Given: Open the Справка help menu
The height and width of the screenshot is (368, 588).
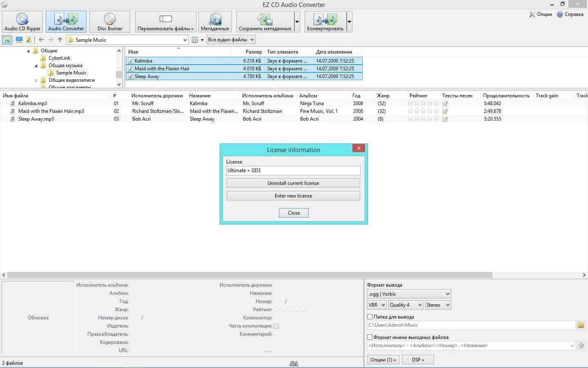Looking at the screenshot, I should [570, 14].
